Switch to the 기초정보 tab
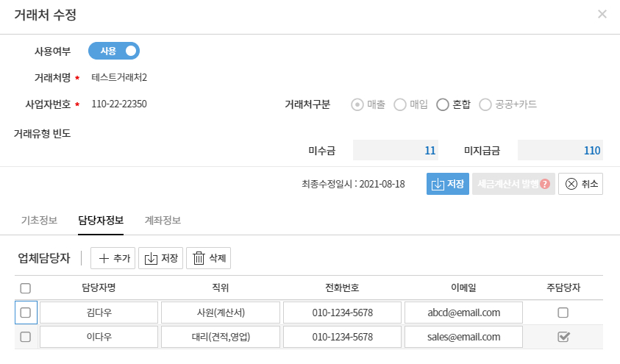620x364 pixels. tap(39, 220)
